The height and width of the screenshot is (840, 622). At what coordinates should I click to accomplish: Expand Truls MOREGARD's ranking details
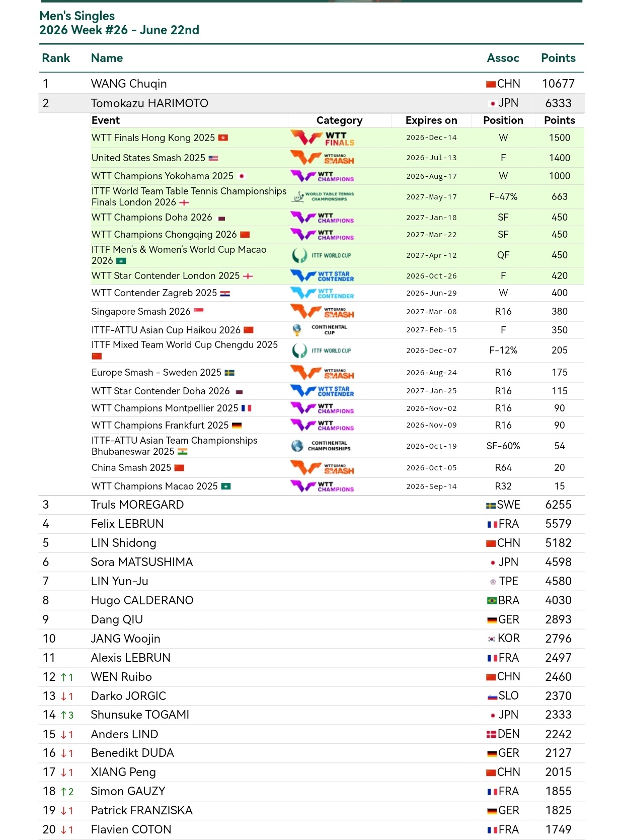click(312, 505)
